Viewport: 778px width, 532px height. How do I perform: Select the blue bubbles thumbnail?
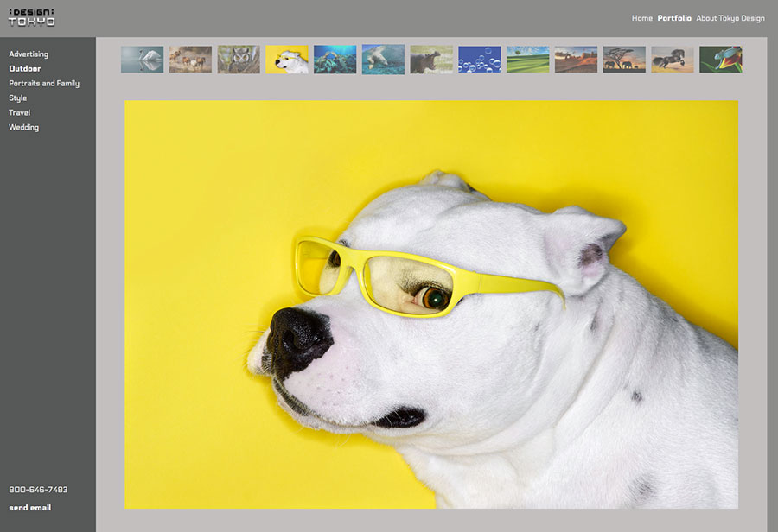tap(480, 60)
